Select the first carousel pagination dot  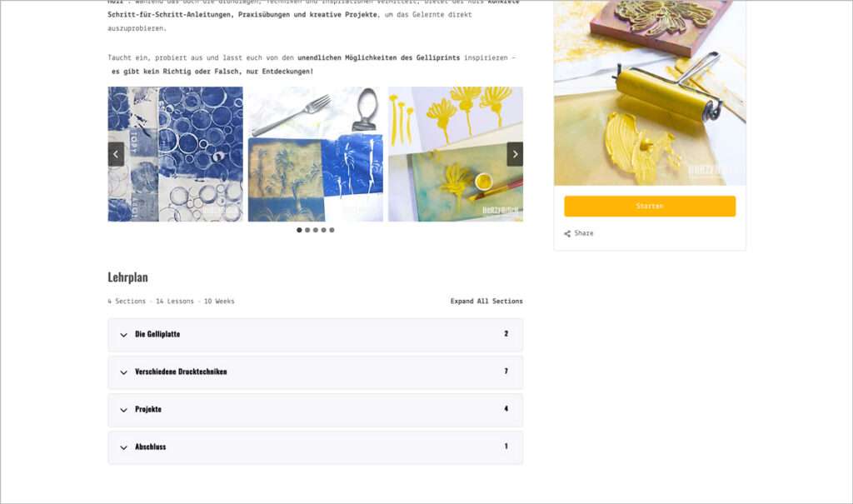pyautogui.click(x=299, y=230)
